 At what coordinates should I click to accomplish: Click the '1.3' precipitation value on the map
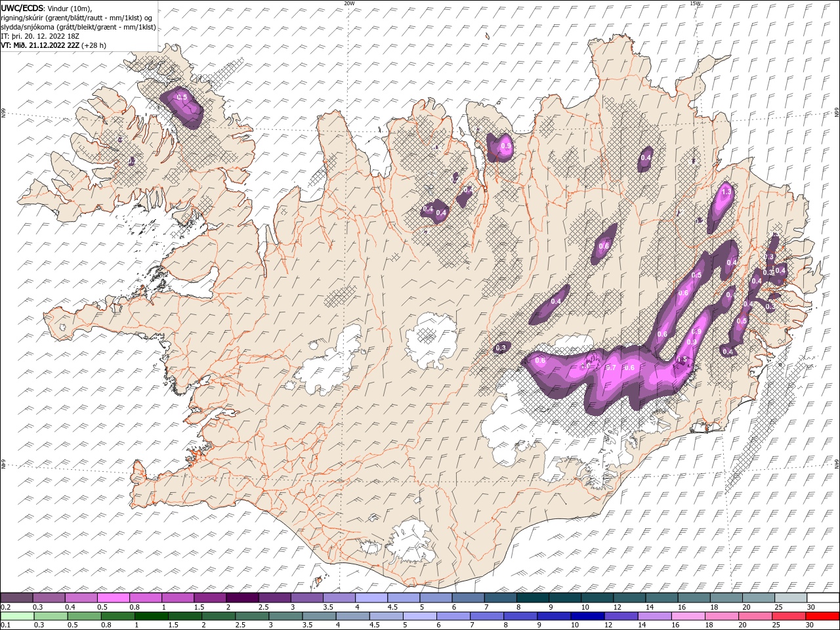726,192
